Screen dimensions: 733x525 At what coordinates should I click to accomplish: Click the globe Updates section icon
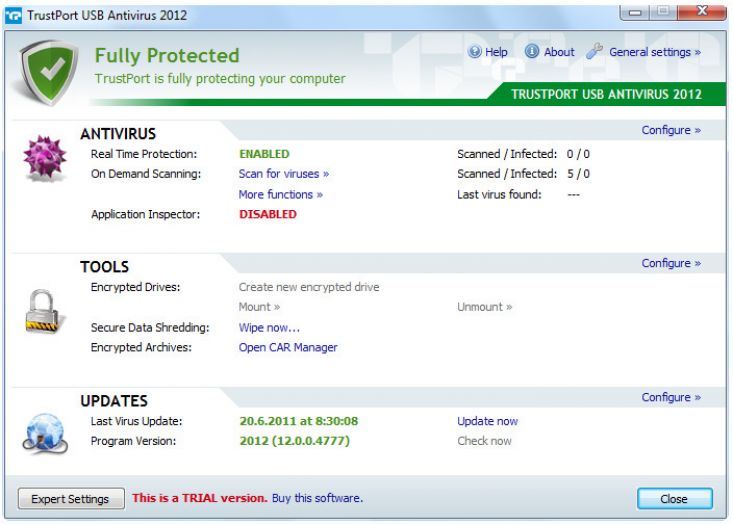(x=44, y=433)
